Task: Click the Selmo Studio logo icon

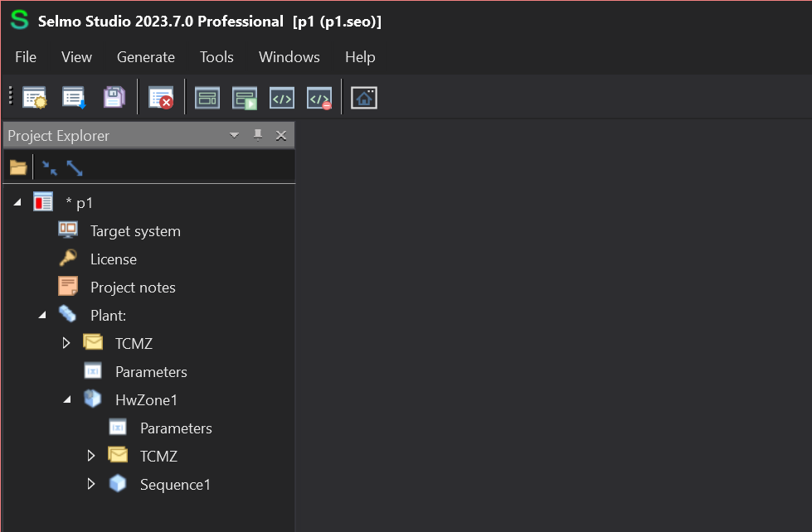Action: (x=20, y=20)
